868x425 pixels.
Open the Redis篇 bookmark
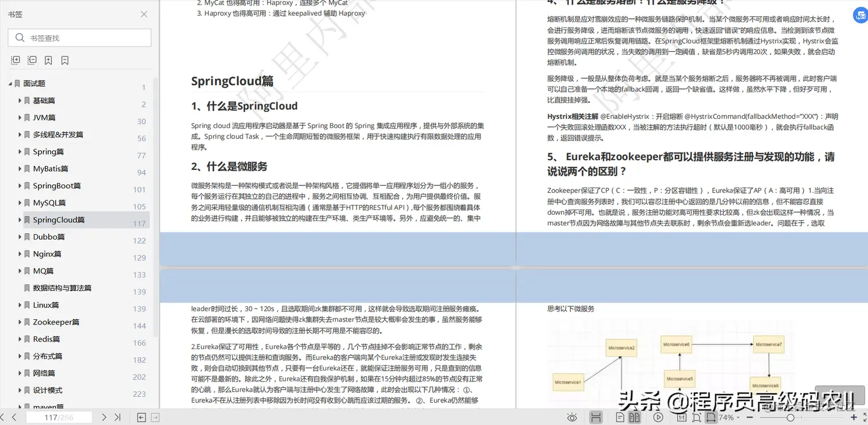(x=46, y=339)
